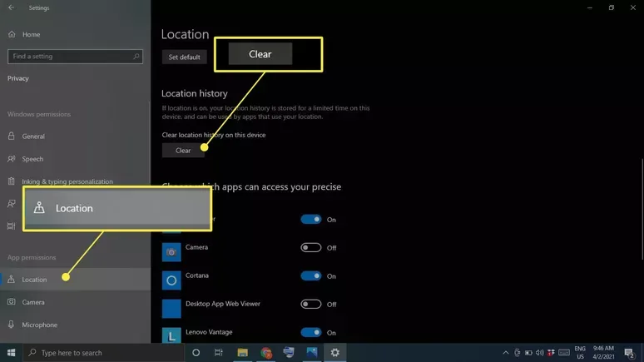Click the Camera app tile icon
The height and width of the screenshot is (362, 644).
(x=171, y=252)
